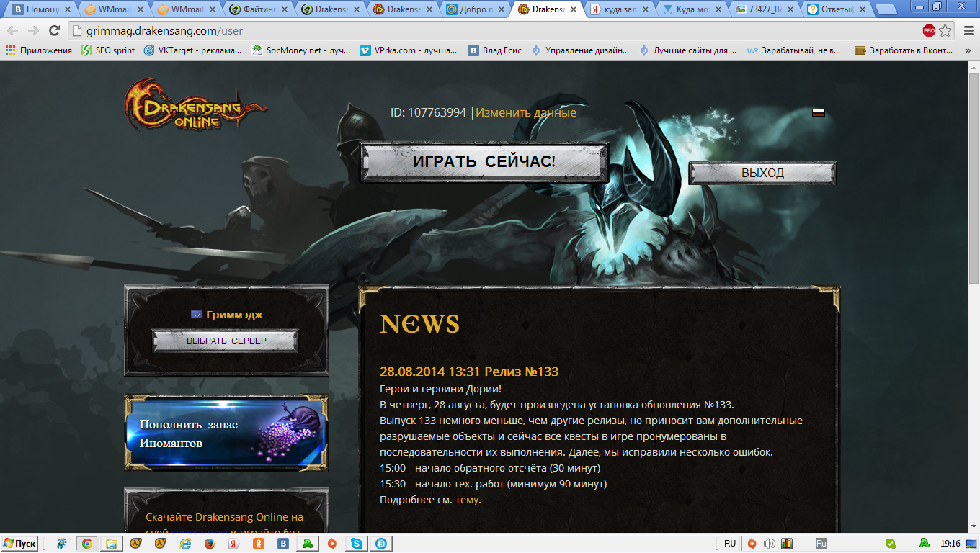Screen dimensions: 980x553
Task: Click the NEWS heading
Action: (419, 325)
